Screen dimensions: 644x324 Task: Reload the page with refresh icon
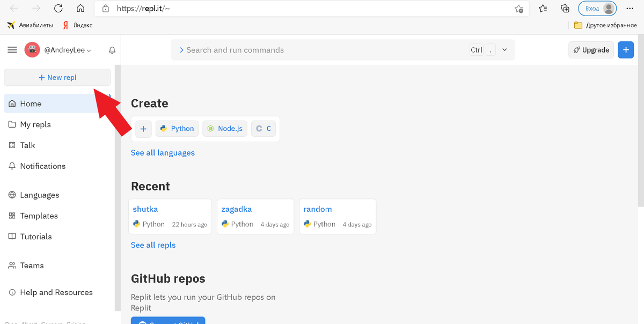(58, 9)
